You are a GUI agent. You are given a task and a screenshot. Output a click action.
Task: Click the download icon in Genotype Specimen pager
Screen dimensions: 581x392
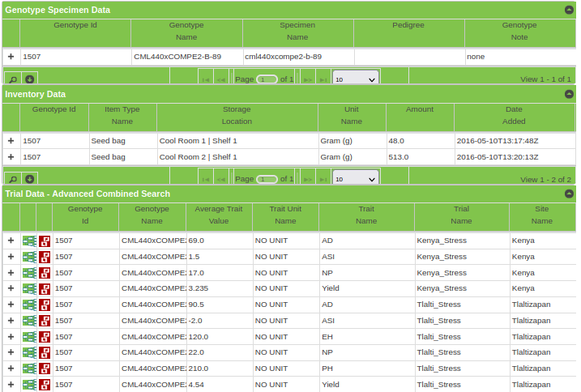(x=30, y=79)
